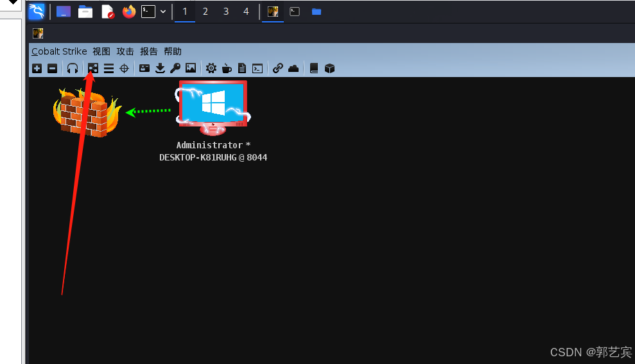Focus Cobalt Strike window in taskbar
Image resolution: width=635 pixels, height=364 pixels.
point(273,12)
